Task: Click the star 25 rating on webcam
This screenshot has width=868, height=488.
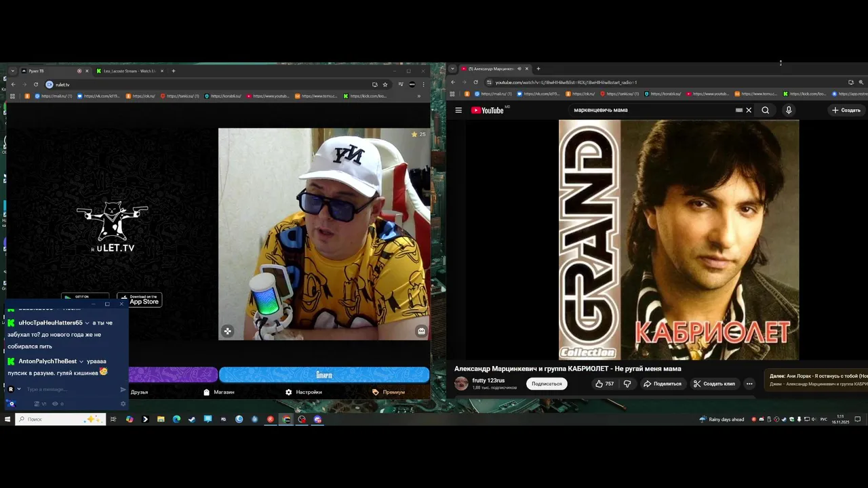Action: (418, 134)
